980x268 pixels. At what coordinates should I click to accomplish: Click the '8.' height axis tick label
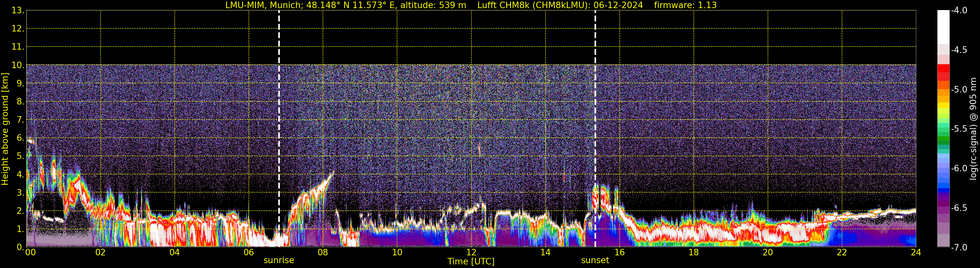(20, 102)
